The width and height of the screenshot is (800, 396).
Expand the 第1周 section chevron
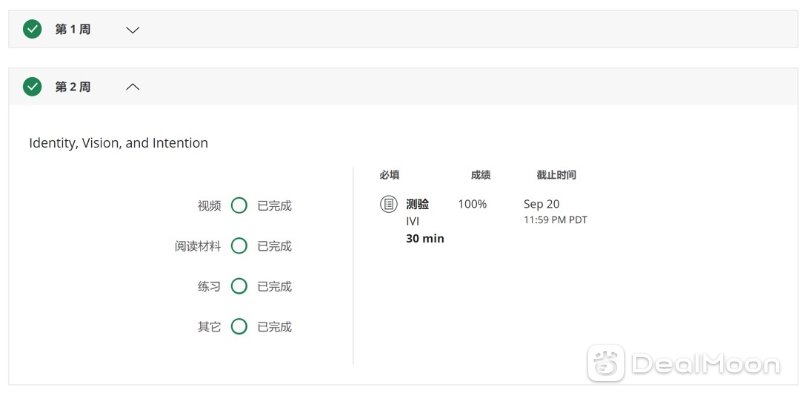(133, 30)
